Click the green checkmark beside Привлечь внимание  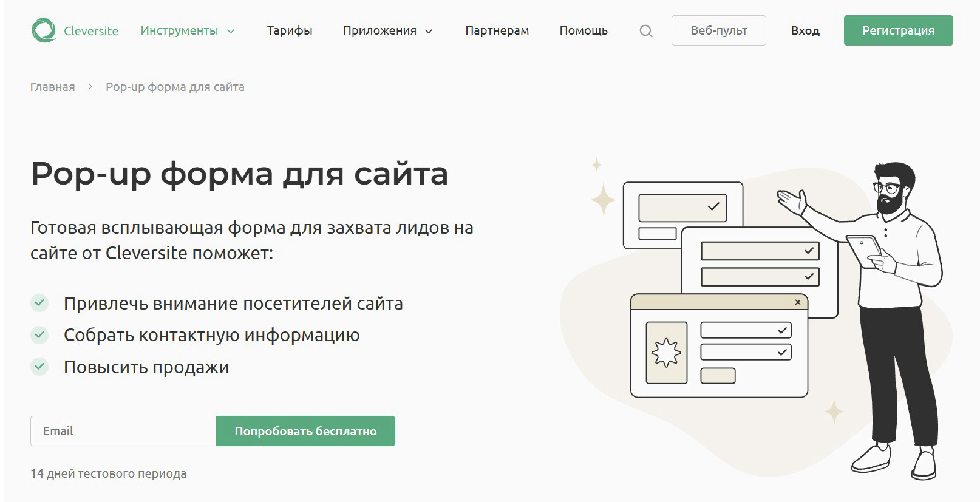(39, 302)
